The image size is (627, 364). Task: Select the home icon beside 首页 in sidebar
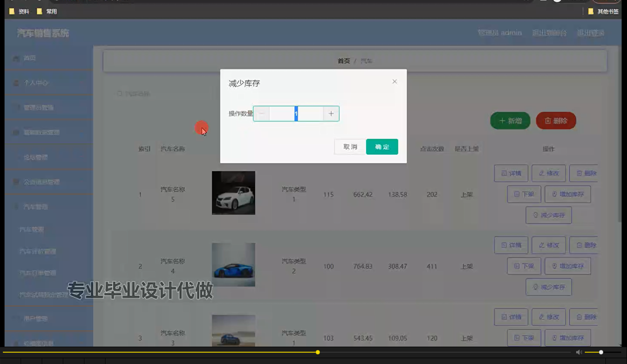pos(16,58)
